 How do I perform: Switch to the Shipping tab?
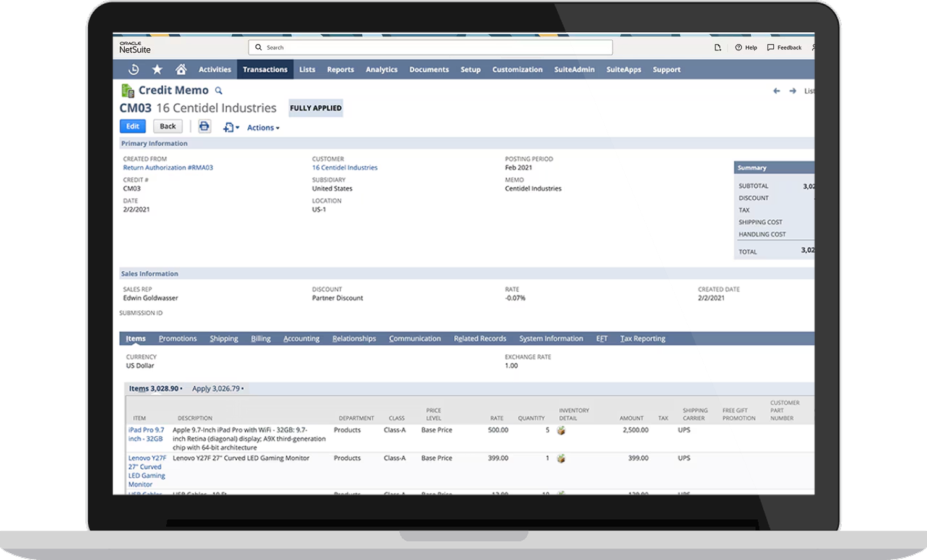coord(224,339)
